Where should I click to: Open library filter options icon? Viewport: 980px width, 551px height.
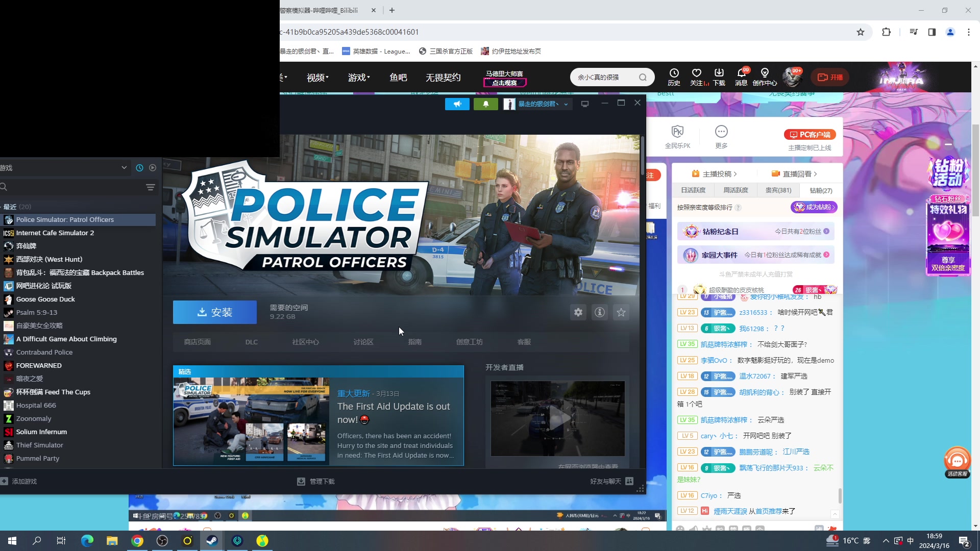[151, 187]
